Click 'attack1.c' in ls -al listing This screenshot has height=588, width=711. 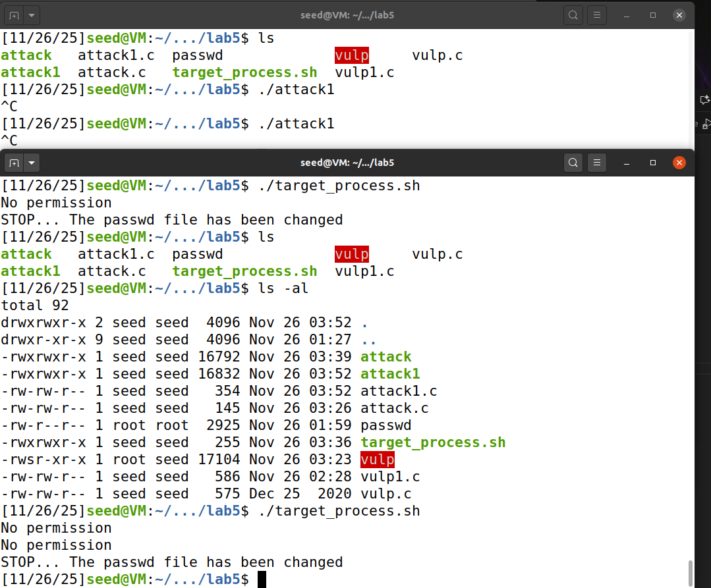point(399,391)
